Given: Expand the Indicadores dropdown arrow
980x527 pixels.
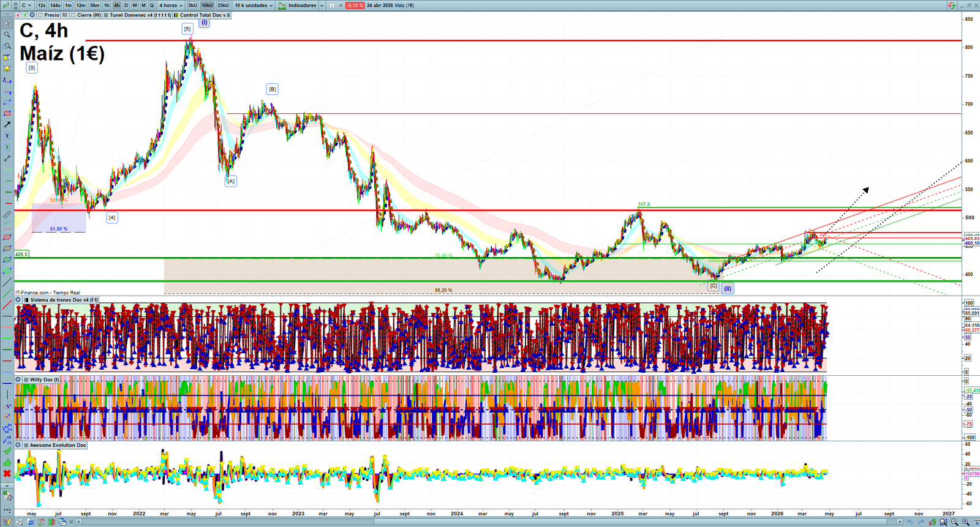Looking at the screenshot, I should (322, 6).
